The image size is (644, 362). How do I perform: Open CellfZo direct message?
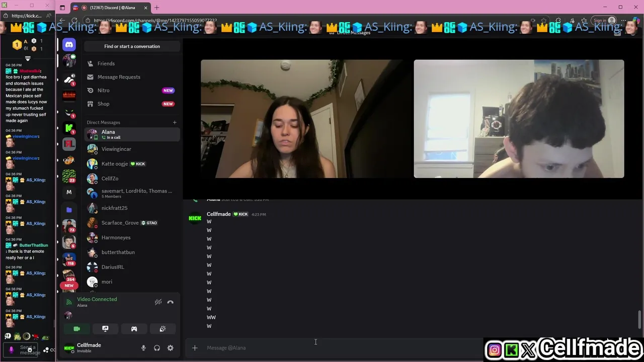[x=132, y=178]
